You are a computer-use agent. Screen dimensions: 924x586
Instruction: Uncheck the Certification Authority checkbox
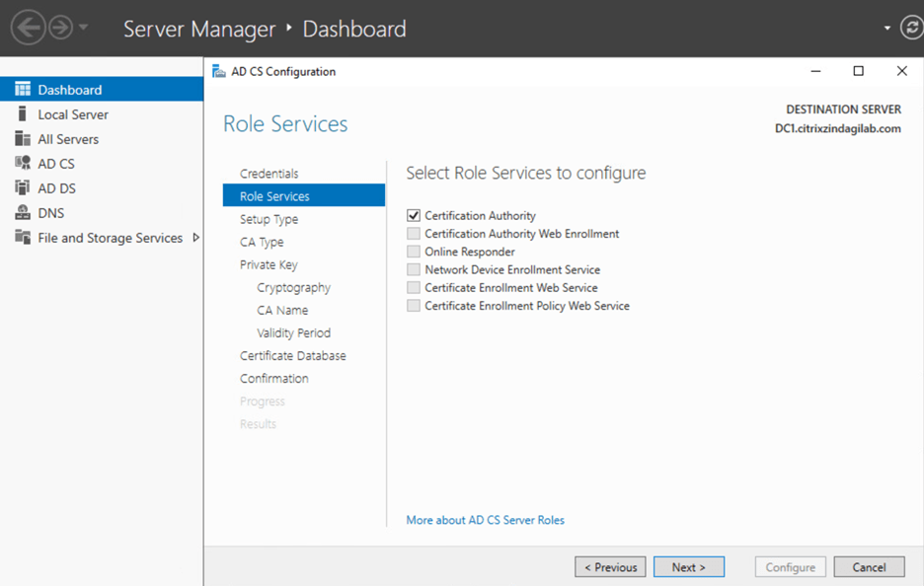(414, 215)
